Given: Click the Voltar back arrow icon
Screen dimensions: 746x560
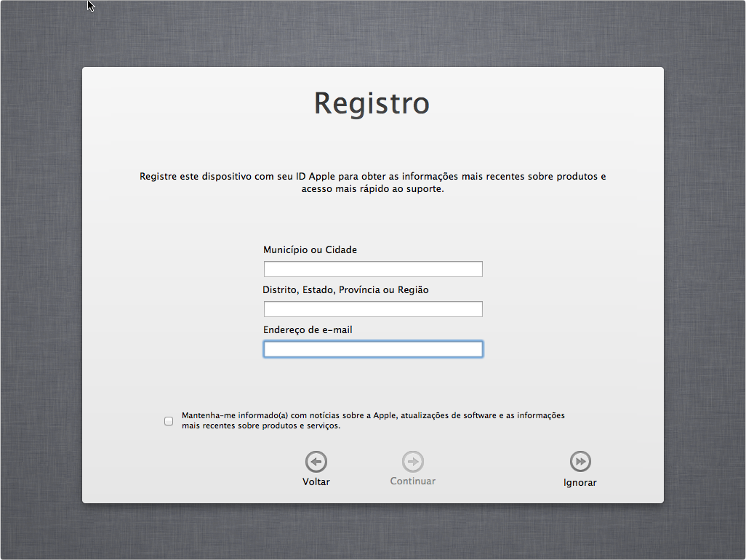Looking at the screenshot, I should click(316, 462).
